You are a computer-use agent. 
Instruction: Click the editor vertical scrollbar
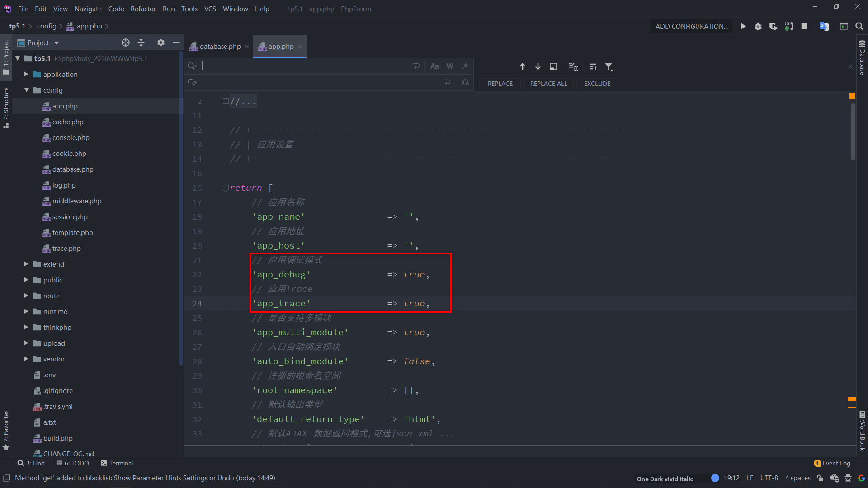click(853, 132)
